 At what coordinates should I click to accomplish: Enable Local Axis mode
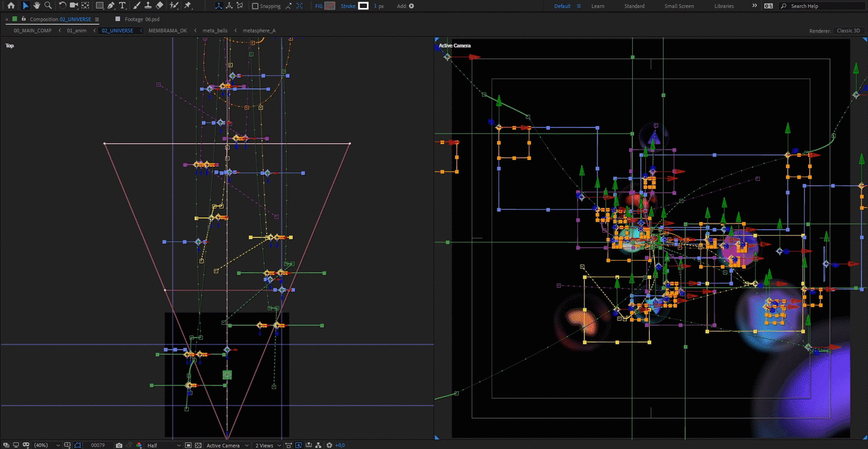coord(219,6)
